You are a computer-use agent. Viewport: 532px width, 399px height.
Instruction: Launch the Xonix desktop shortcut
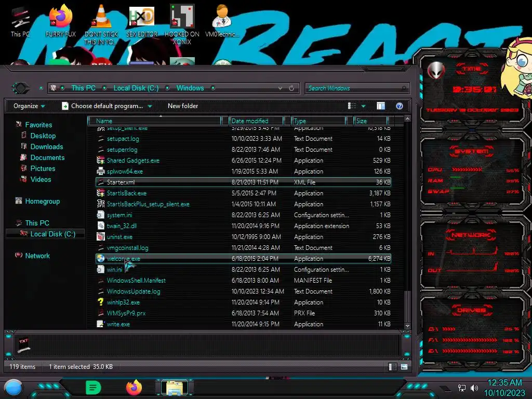coord(182,24)
